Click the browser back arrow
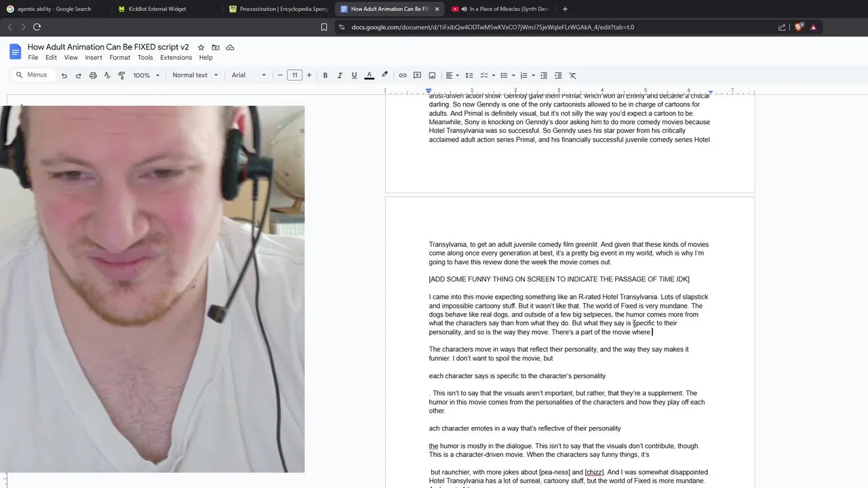Viewport: 868px width, 488px height. [x=9, y=27]
